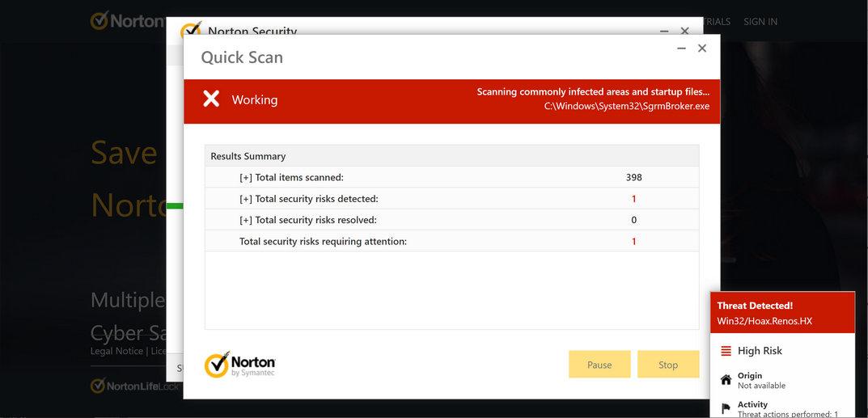Click the Working status label
Screen dimensions: 868x418
pyautogui.click(x=255, y=100)
